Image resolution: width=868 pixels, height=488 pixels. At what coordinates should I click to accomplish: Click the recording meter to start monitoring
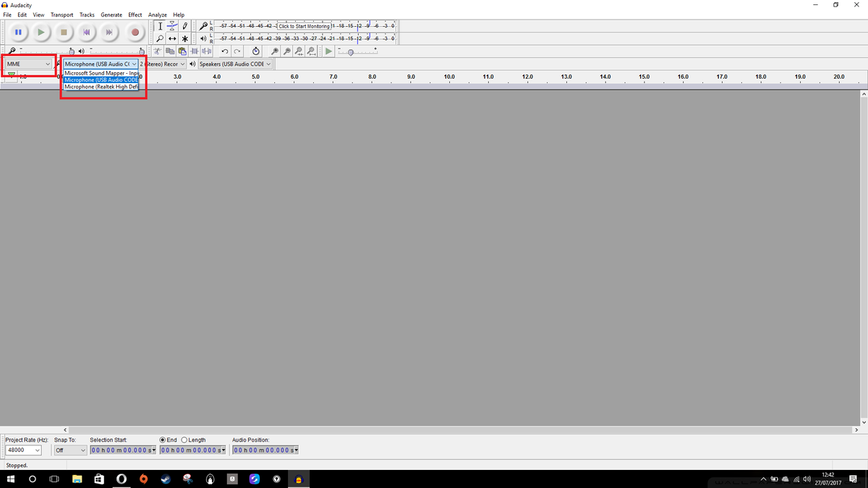tap(304, 26)
